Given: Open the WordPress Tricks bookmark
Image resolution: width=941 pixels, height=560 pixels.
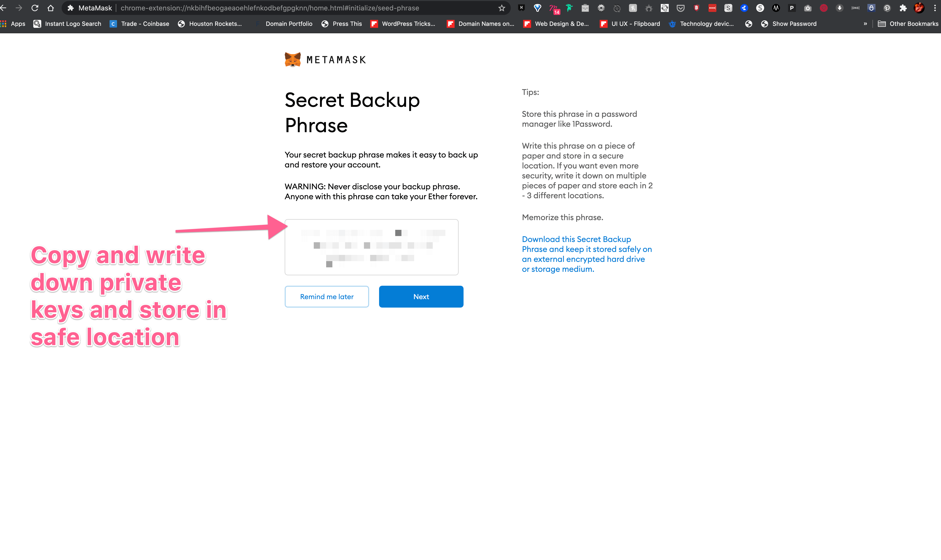Looking at the screenshot, I should 403,24.
